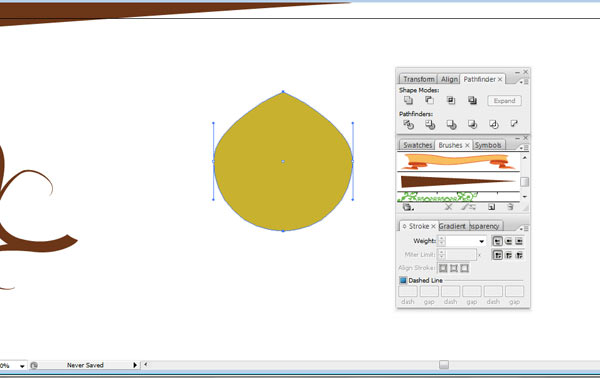
Task: Click the Divide pathfinder icon
Action: coord(408,124)
